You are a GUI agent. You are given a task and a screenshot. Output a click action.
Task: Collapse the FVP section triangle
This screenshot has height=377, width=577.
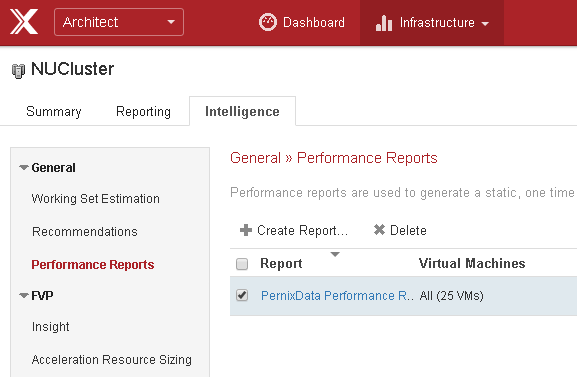[x=24, y=295]
